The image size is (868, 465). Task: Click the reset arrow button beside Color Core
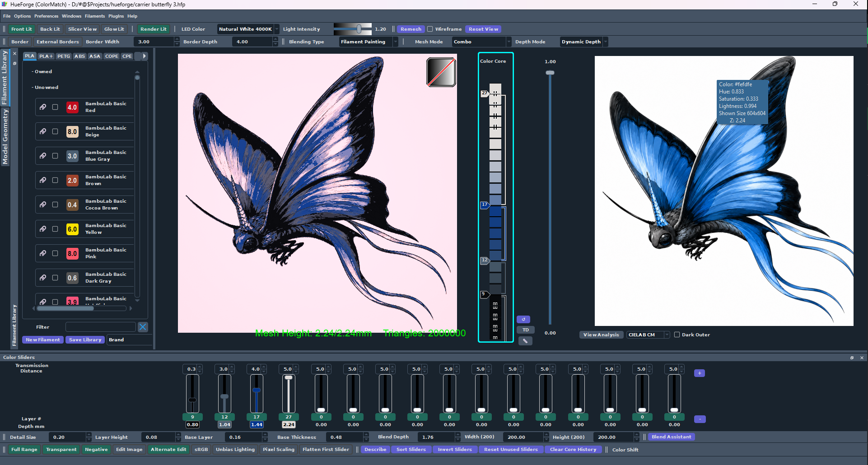pos(523,319)
